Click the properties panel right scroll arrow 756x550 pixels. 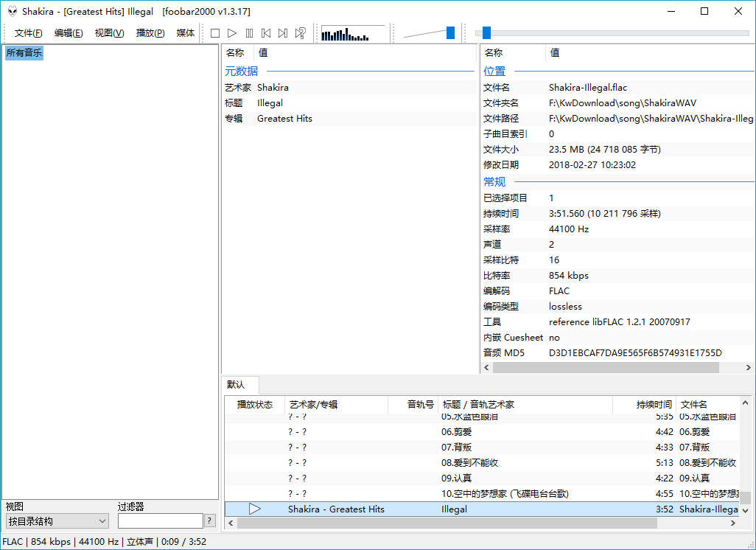click(x=749, y=368)
